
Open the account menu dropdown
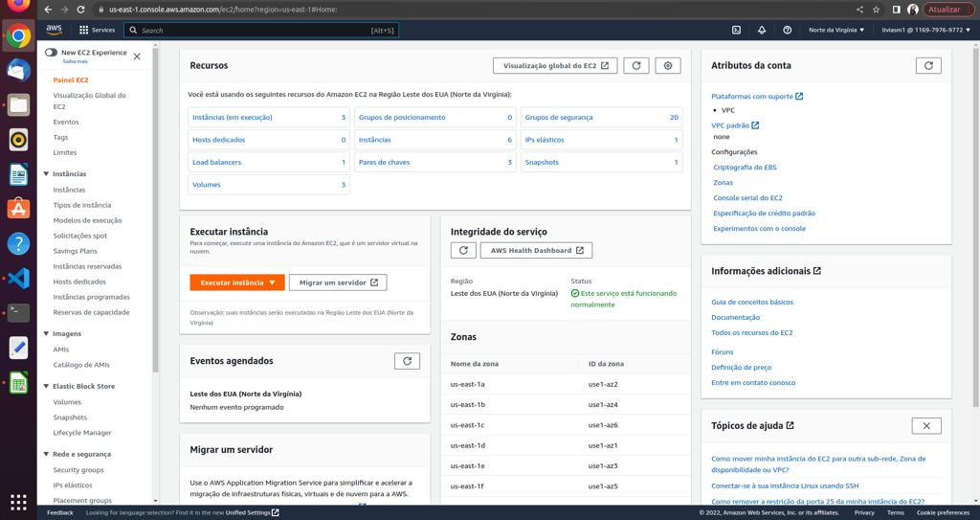(x=926, y=30)
